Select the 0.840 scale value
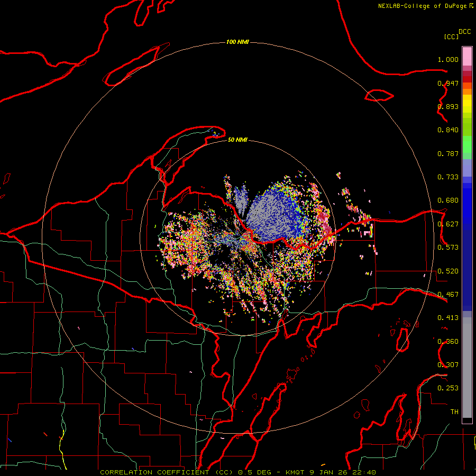 448,130
